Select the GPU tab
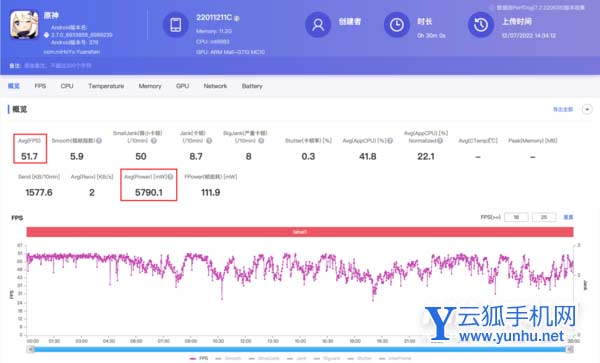 (183, 86)
